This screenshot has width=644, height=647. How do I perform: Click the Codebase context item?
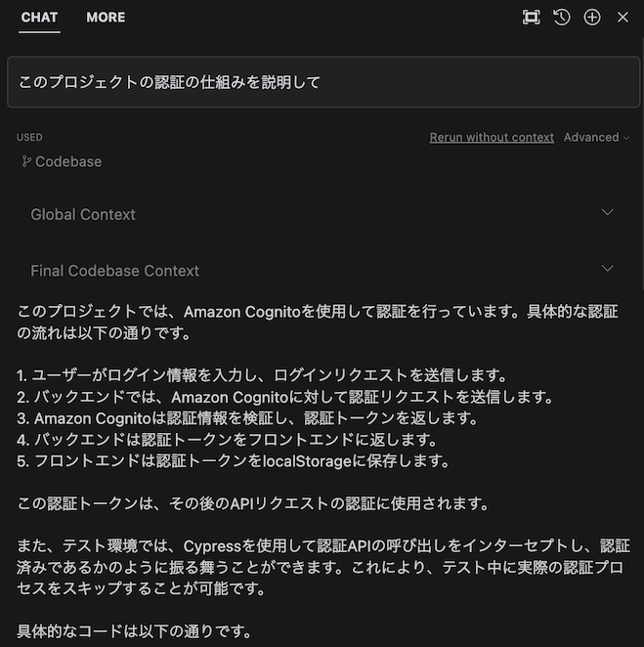click(62, 161)
